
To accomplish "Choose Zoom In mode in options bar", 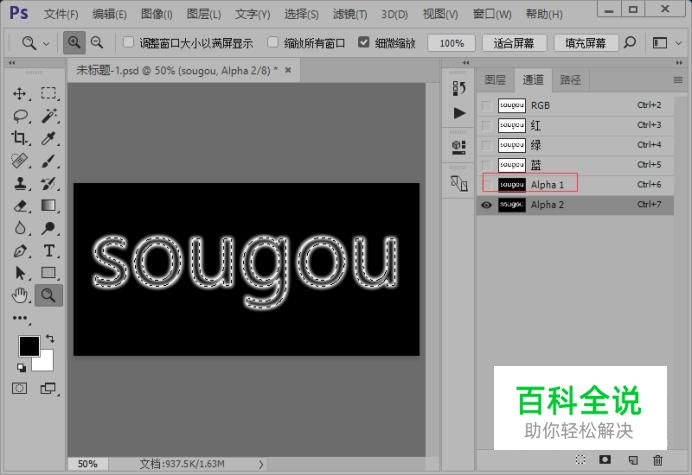I will click(x=74, y=43).
